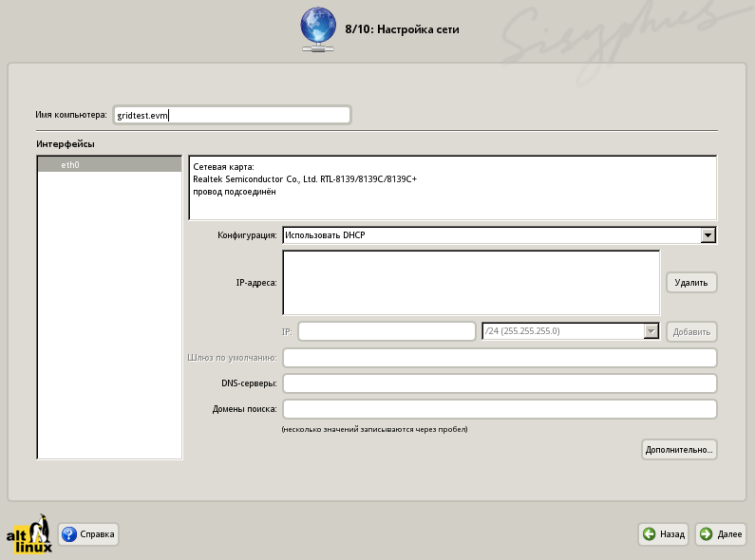
Task: Go back with the Назад button
Action: pos(663,534)
